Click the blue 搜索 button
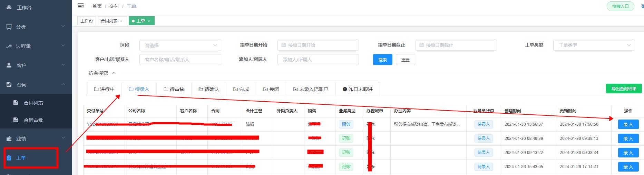Screen dimensions: 644x175 tap(382, 60)
